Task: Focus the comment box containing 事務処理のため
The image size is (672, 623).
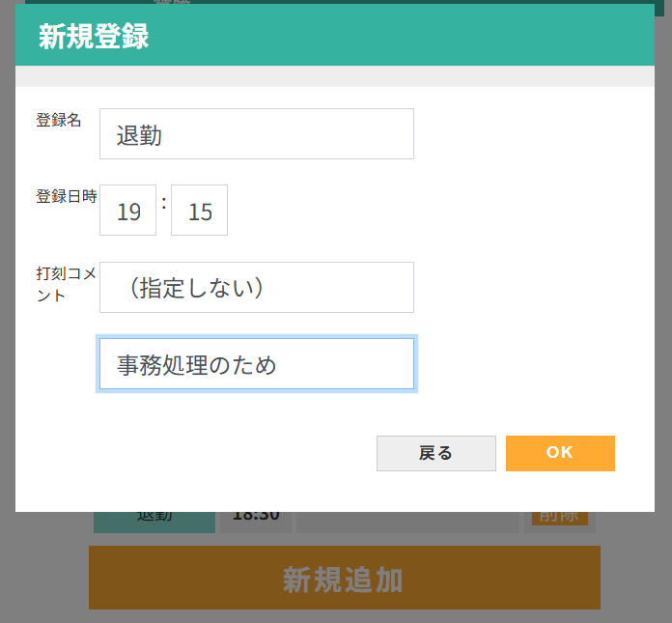Action: tap(256, 364)
